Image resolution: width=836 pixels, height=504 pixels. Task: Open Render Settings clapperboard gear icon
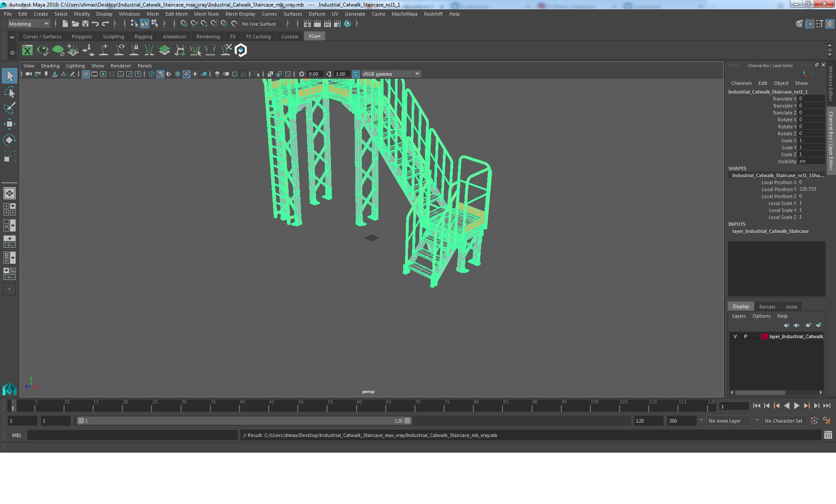coord(337,24)
